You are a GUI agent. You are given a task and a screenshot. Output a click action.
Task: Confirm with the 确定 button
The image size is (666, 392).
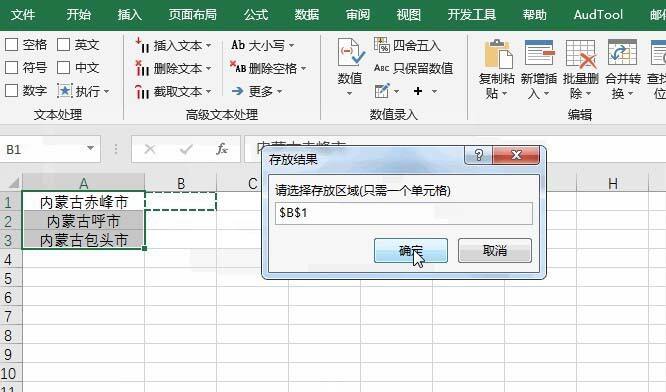coord(411,251)
